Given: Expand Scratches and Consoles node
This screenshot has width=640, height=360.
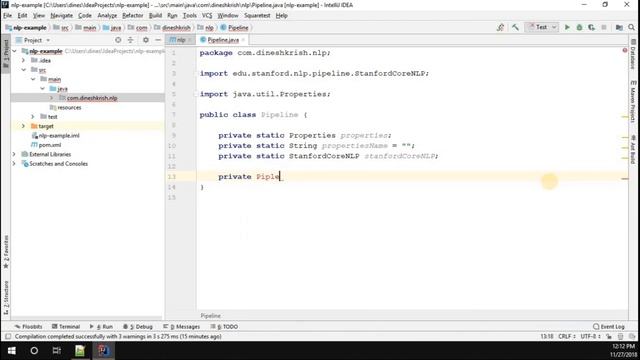Looking at the screenshot, I should (x=15, y=164).
